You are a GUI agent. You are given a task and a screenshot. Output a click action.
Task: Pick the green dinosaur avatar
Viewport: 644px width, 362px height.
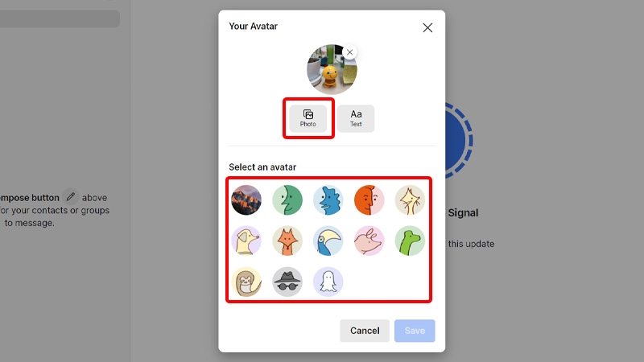(x=410, y=241)
